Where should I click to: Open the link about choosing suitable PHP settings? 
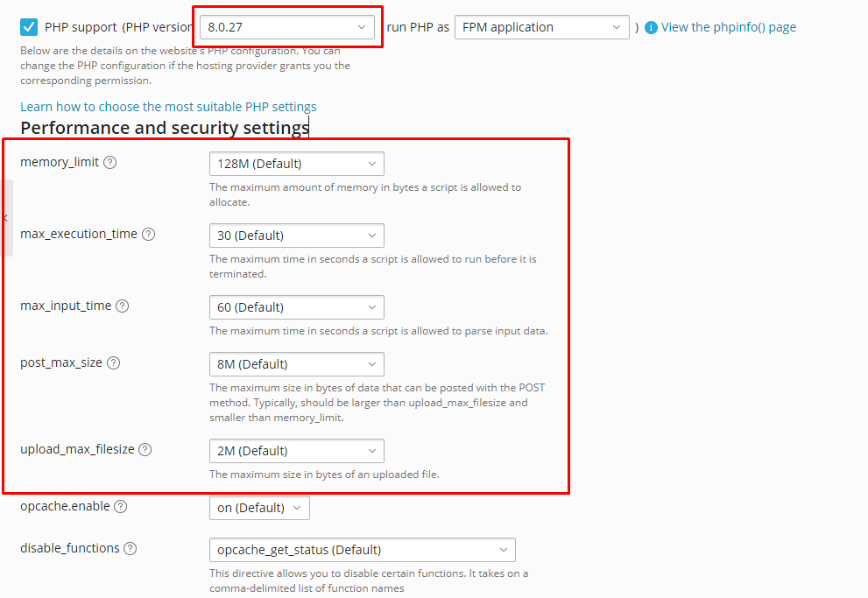coord(167,106)
